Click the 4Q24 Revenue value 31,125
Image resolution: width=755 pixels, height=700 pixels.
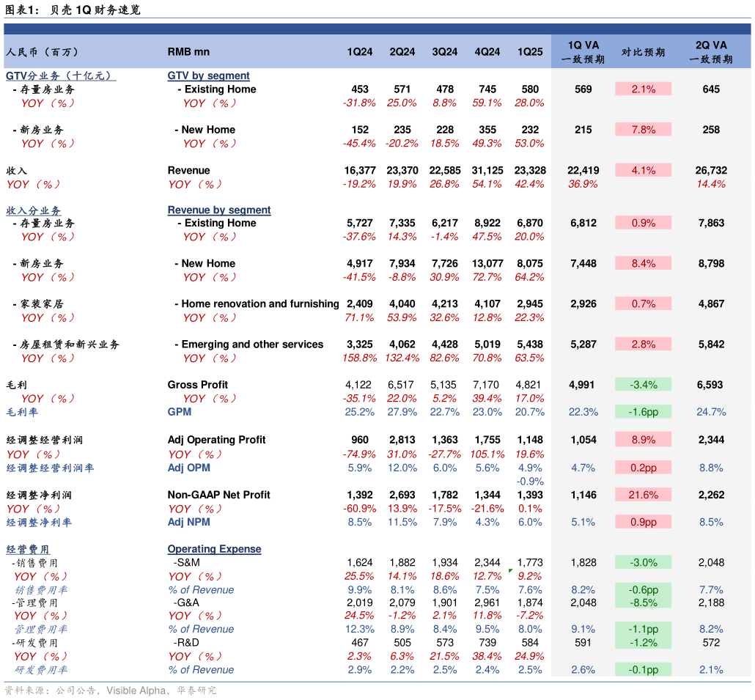pos(487,170)
